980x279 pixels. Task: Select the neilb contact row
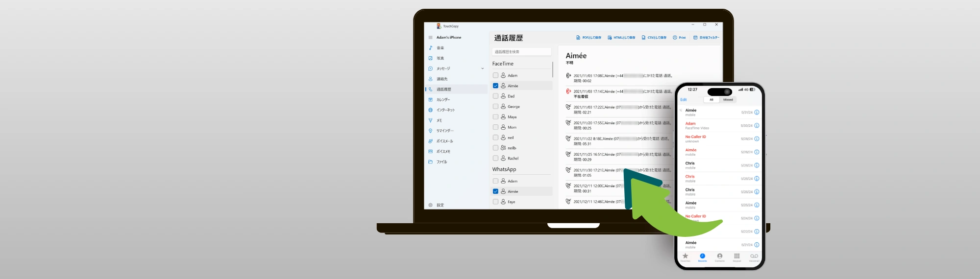pos(522,148)
